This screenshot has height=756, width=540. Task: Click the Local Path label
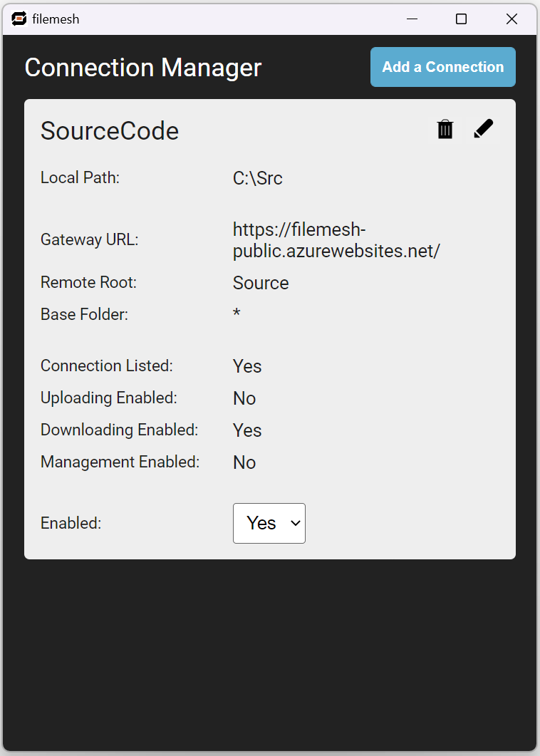click(x=80, y=177)
